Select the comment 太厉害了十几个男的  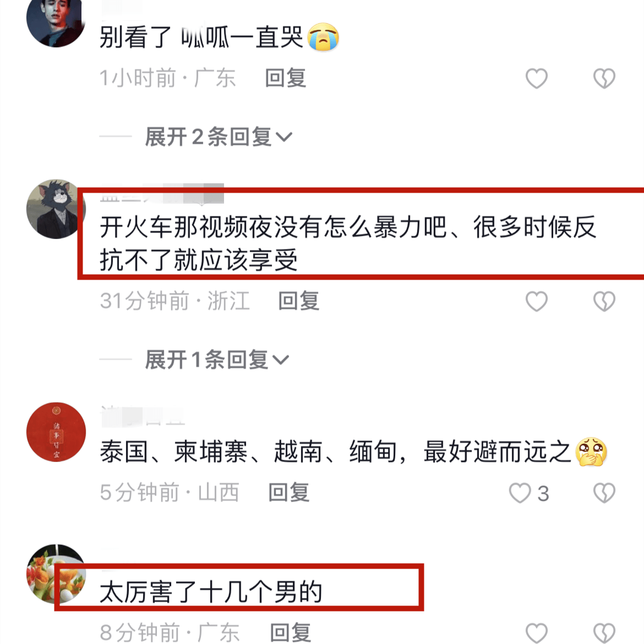[211, 592]
